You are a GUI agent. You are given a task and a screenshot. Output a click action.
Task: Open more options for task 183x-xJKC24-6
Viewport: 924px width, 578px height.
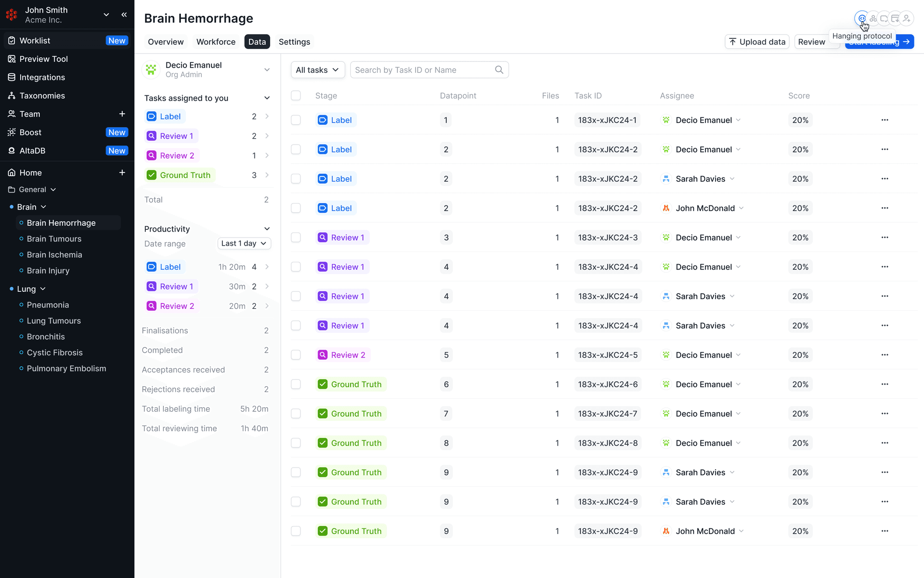[885, 384]
